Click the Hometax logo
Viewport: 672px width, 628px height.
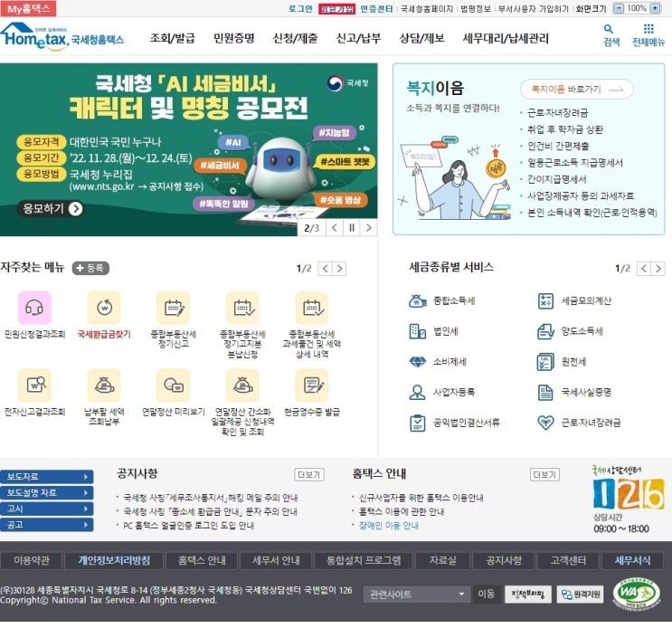tap(62, 36)
